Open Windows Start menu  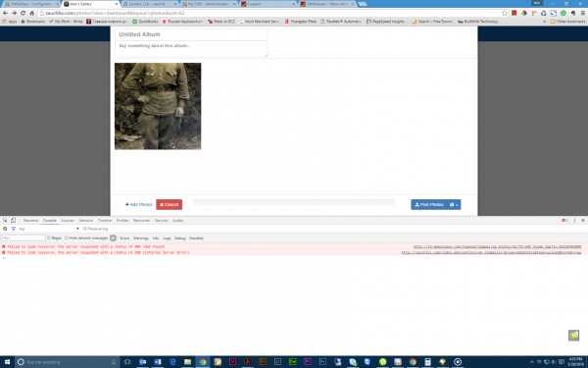7,362
